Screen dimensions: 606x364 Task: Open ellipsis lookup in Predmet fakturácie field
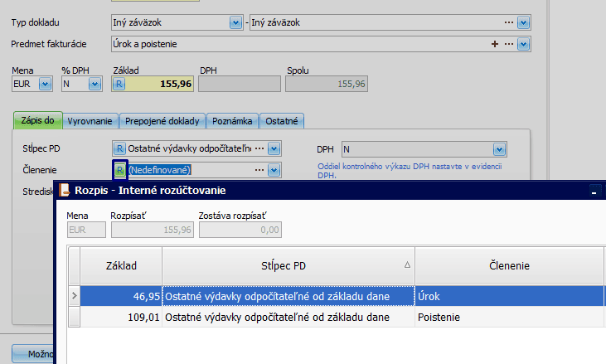tap(507, 43)
